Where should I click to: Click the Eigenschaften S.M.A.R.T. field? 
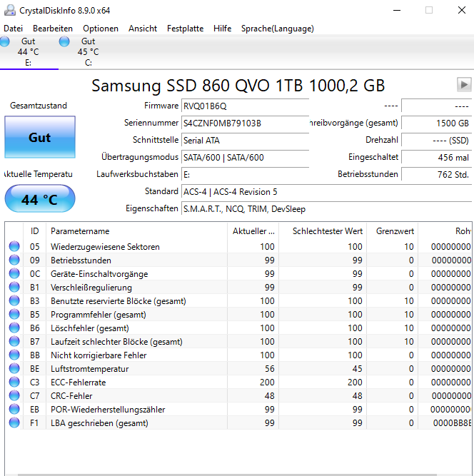(x=326, y=209)
